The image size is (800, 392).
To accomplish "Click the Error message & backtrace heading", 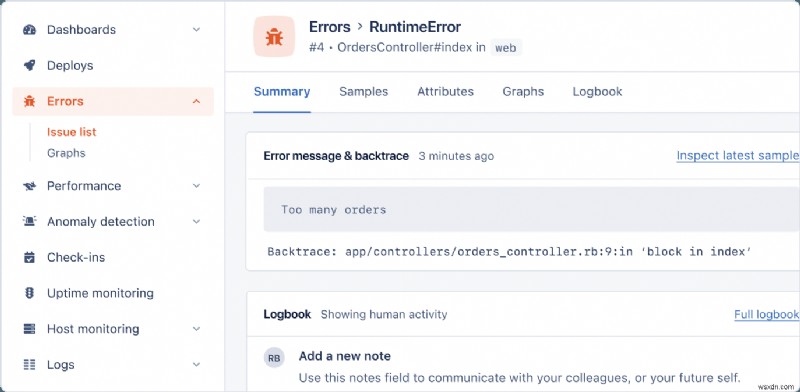I will [336, 156].
